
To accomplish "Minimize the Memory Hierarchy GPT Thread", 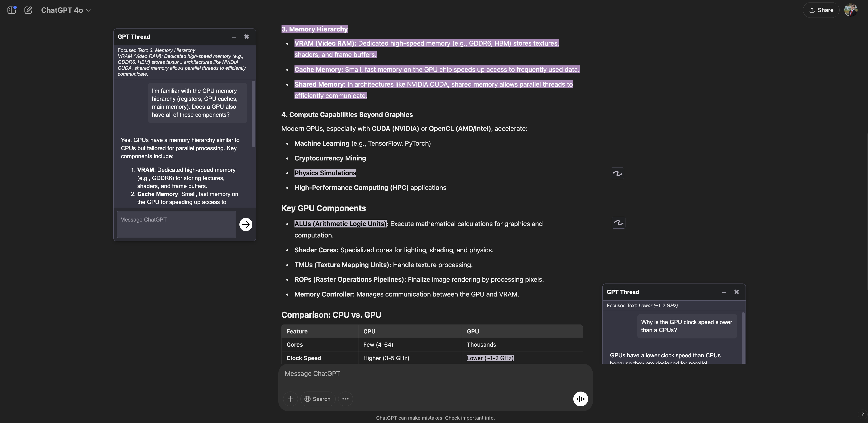I will [x=234, y=37].
